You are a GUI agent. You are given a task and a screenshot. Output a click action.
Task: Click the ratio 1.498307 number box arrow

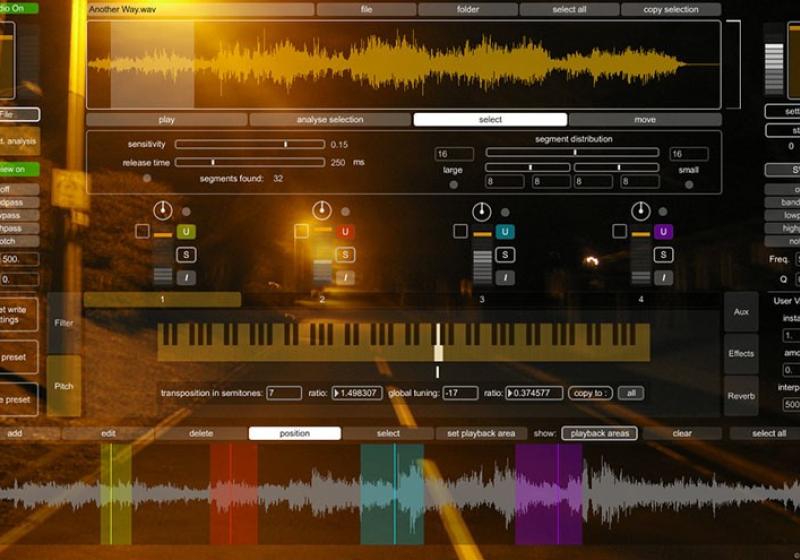point(337,393)
